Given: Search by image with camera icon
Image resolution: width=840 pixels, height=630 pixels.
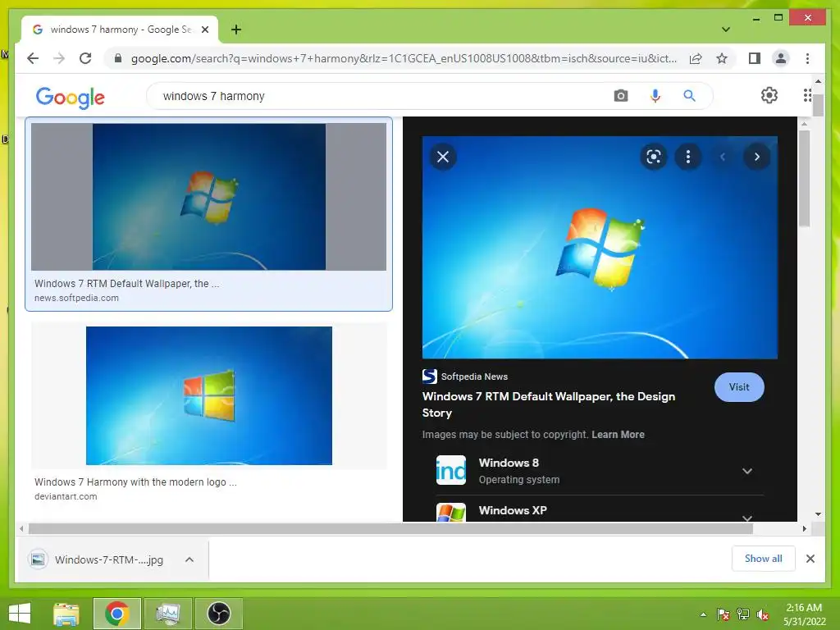Looking at the screenshot, I should tap(621, 96).
